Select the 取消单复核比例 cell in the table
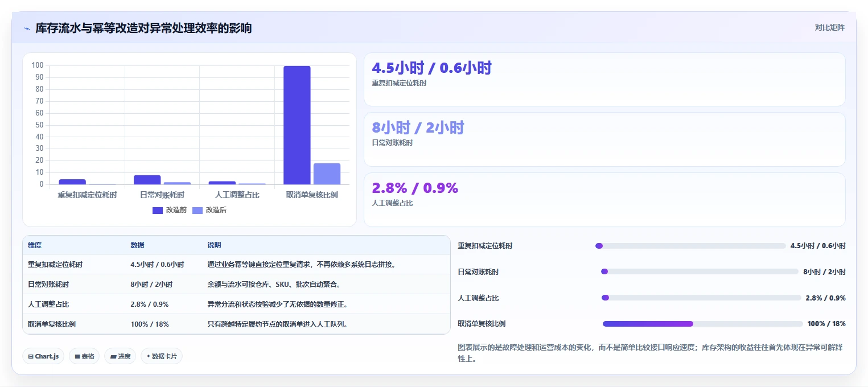 click(52, 324)
